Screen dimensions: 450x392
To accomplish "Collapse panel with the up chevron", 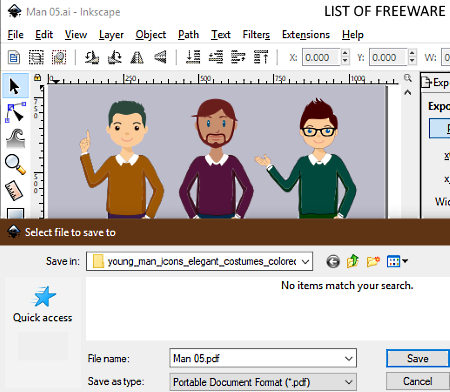I will click(407, 92).
